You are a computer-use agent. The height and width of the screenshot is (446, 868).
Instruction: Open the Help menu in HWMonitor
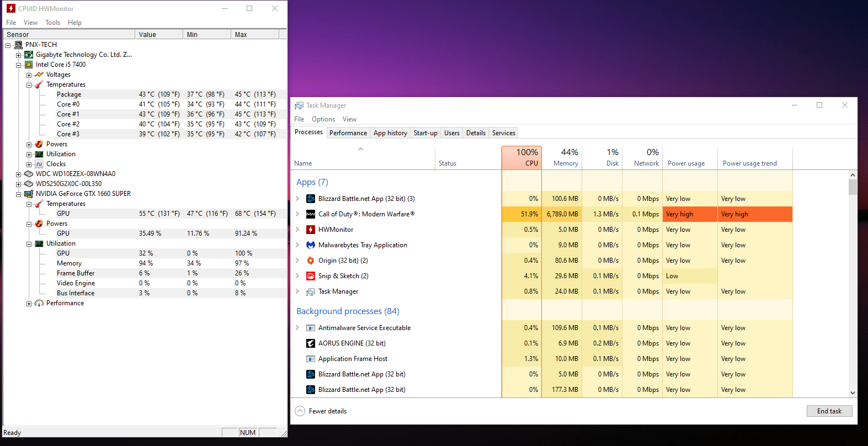click(74, 23)
